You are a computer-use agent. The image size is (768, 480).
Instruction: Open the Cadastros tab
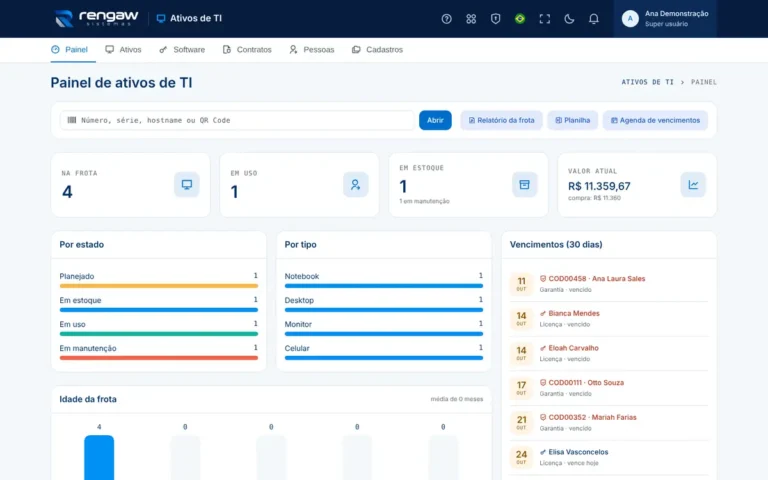click(377, 49)
